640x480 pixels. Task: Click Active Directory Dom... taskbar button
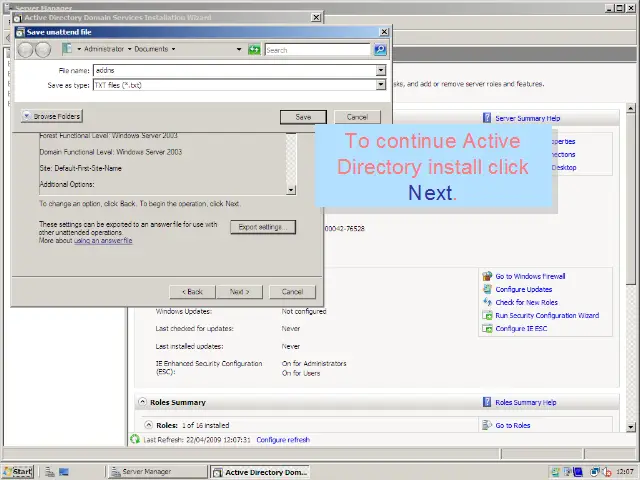click(260, 472)
